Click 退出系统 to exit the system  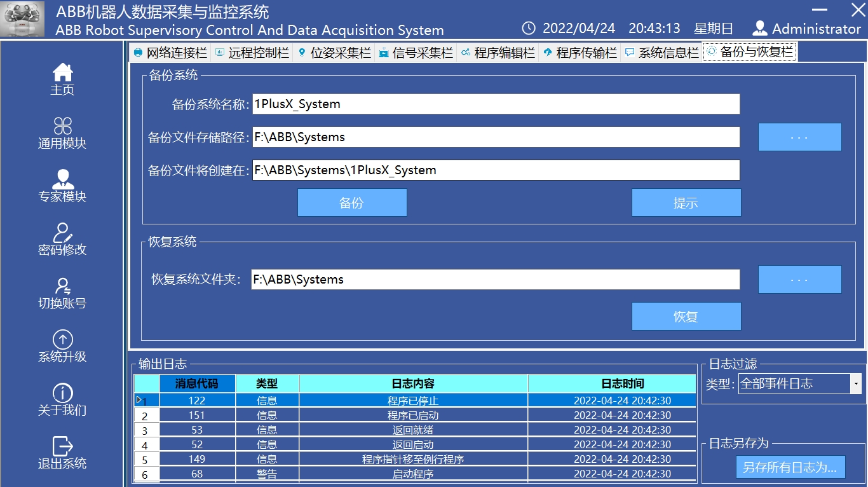tap(62, 453)
